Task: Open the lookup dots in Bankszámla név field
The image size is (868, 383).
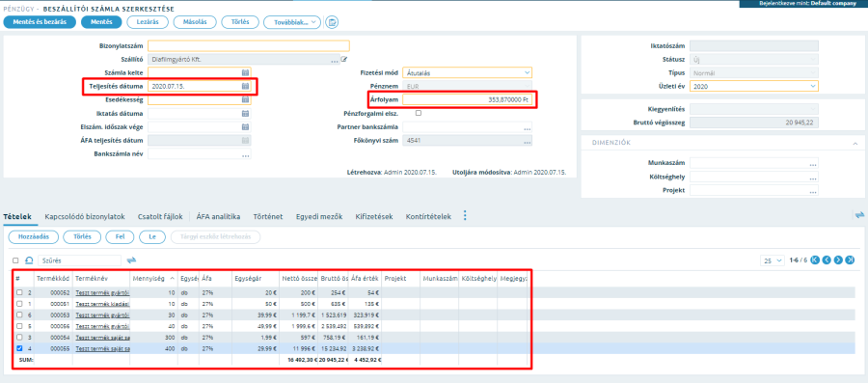Action: coord(245,155)
